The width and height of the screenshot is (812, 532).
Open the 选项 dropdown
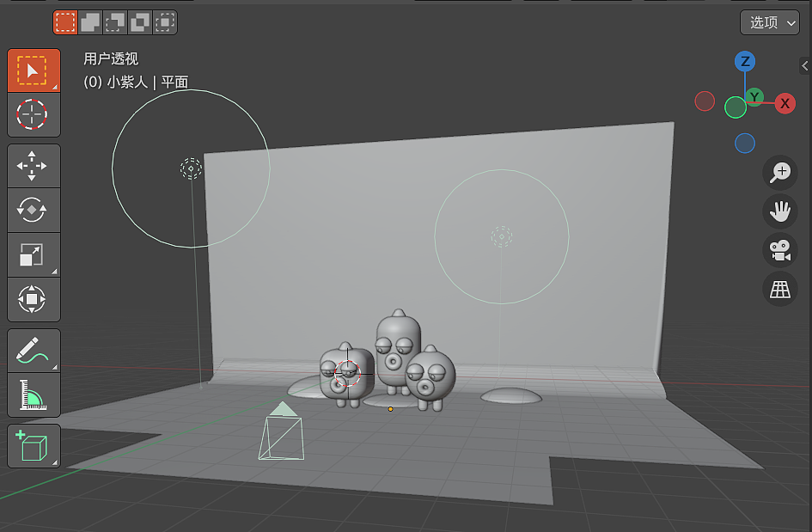769,22
